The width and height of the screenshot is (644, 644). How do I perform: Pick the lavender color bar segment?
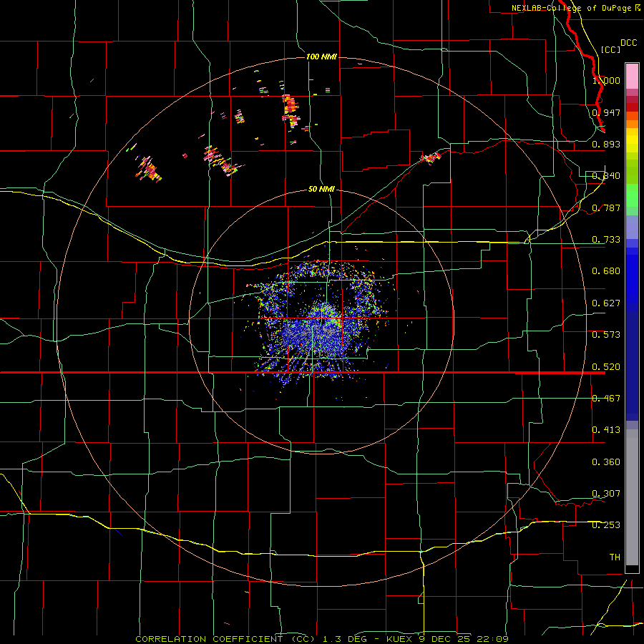(x=632, y=227)
